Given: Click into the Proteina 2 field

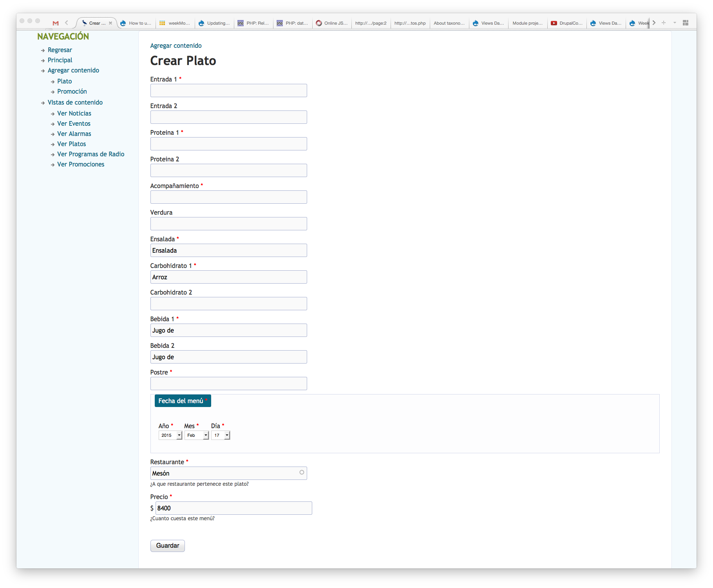Looking at the screenshot, I should 229,170.
